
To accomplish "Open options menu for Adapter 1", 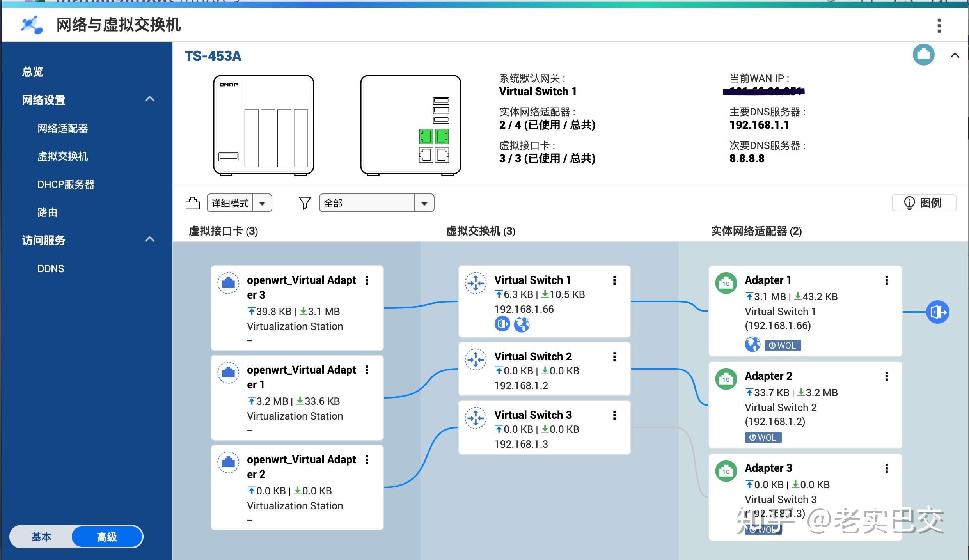I will click(886, 280).
